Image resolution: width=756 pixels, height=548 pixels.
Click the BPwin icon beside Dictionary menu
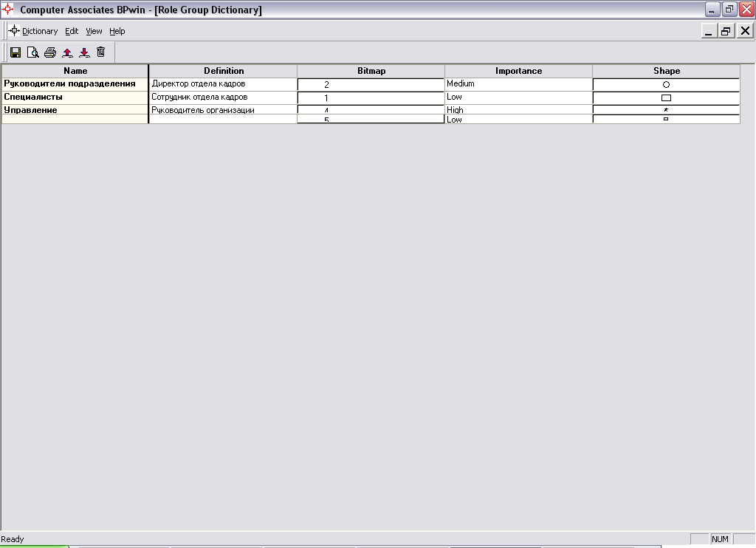click(15, 30)
